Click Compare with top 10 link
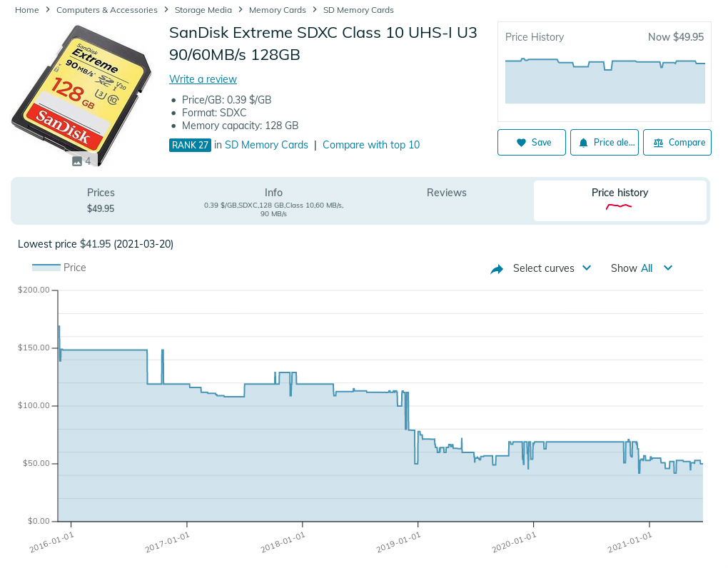The height and width of the screenshot is (568, 728). click(371, 145)
